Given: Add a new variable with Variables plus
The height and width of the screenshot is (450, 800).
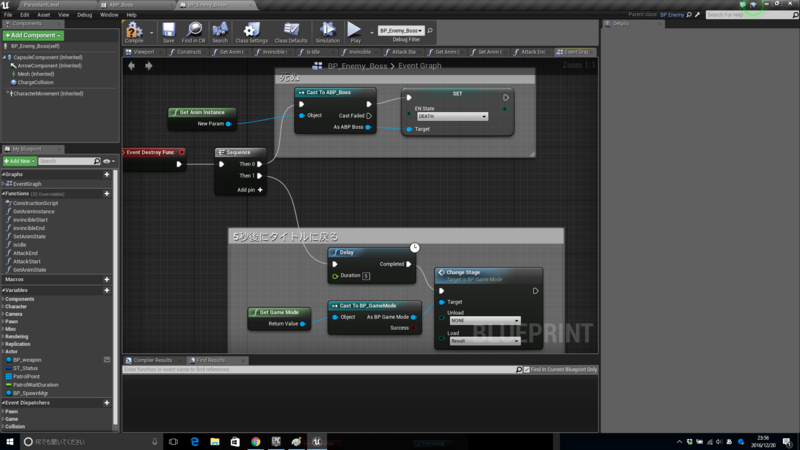Looking at the screenshot, I should point(107,290).
